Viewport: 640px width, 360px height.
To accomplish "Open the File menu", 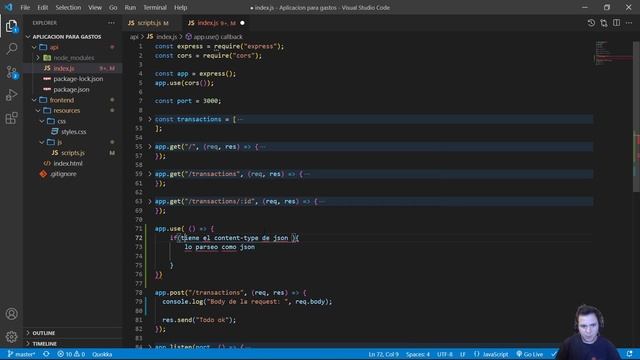I will pyautogui.click(x=25, y=7).
